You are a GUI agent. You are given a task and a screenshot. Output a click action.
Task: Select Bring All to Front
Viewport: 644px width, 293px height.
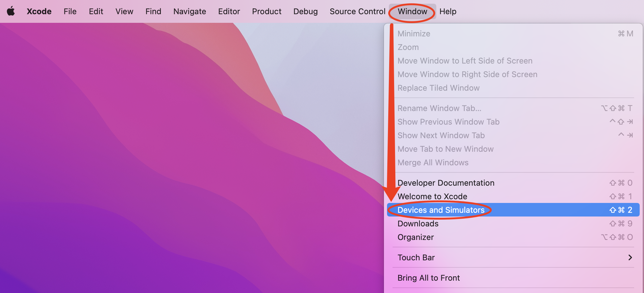[513, 278]
